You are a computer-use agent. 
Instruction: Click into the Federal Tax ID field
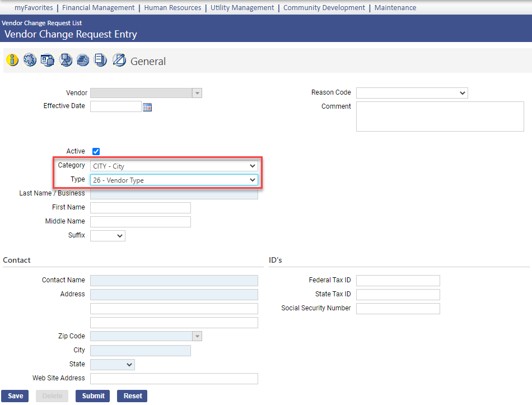click(398, 280)
